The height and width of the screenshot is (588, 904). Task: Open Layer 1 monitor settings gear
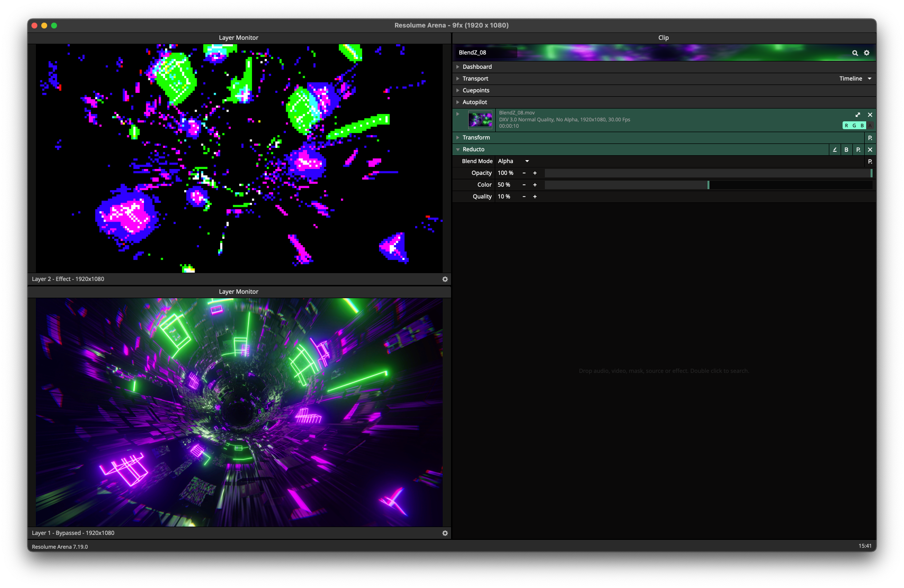[x=445, y=533]
